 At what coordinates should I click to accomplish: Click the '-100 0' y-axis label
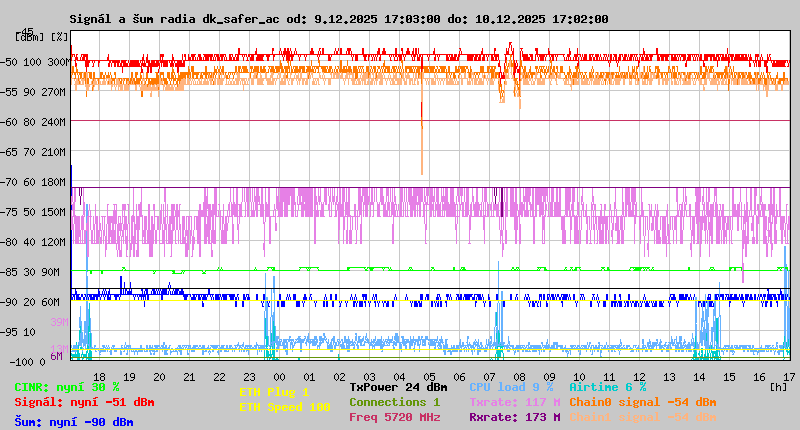click(28, 362)
